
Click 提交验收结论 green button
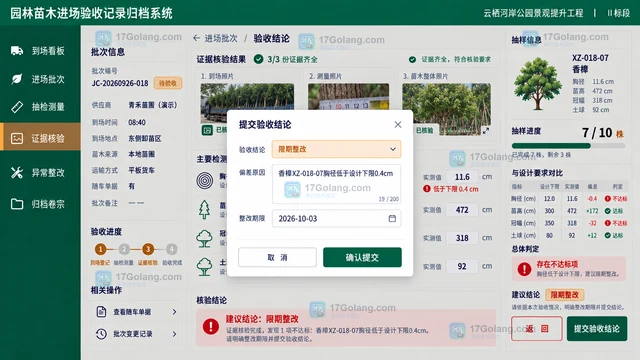click(597, 329)
